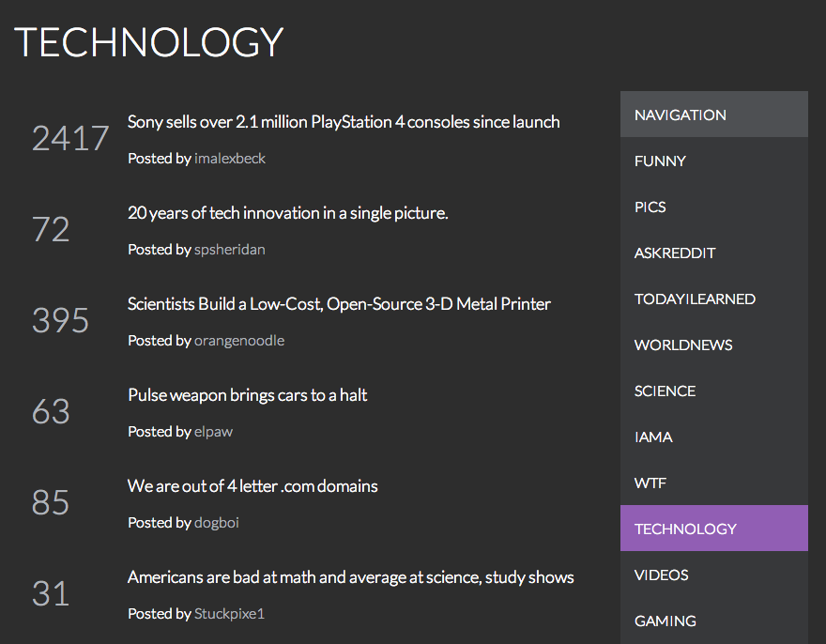826x644 pixels.
Task: Visit user orangenoodle's profile
Action: pyautogui.click(x=239, y=341)
